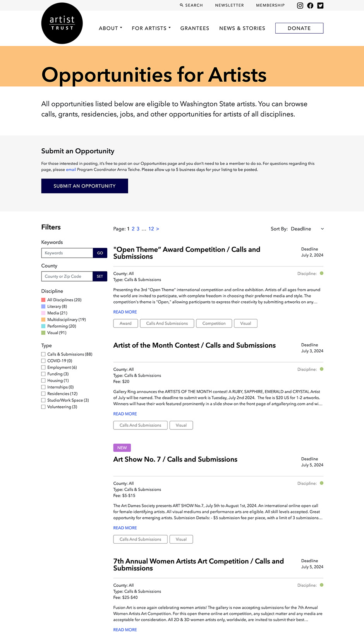This screenshot has width=364, height=632.
Task: Open the Newsletter top link
Action: (229, 5)
